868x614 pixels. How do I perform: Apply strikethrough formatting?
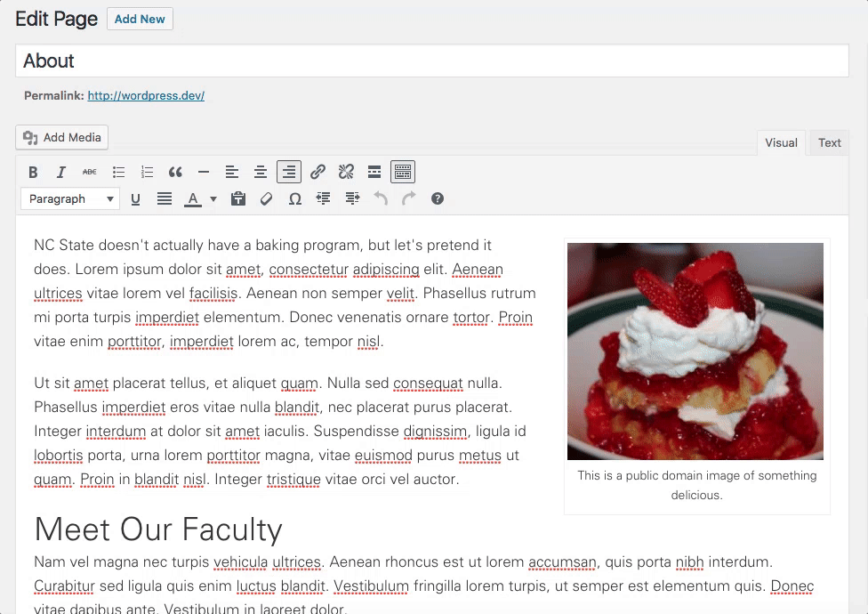(x=90, y=172)
